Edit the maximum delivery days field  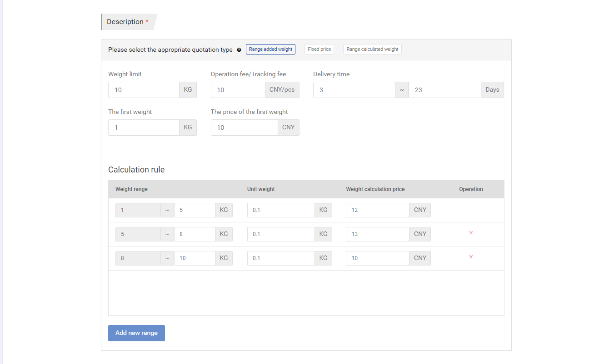click(x=444, y=90)
